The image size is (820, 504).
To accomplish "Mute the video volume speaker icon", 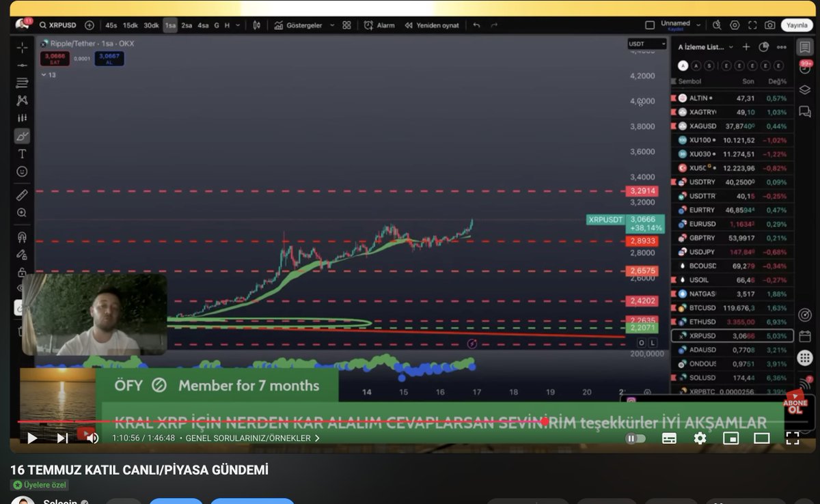I will 92,438.
